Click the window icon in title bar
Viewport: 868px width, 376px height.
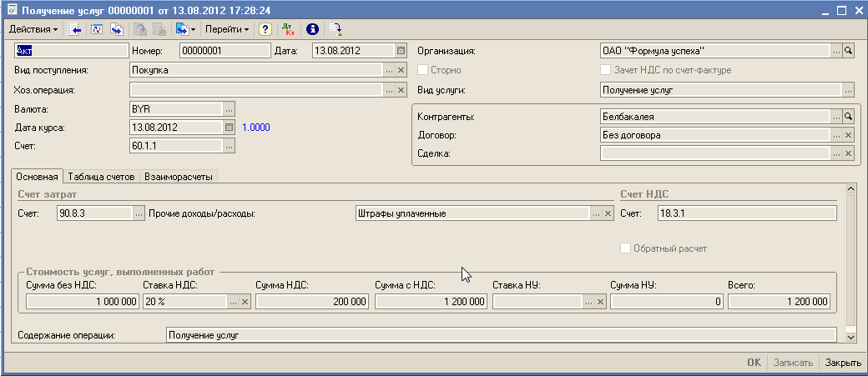[13, 9]
